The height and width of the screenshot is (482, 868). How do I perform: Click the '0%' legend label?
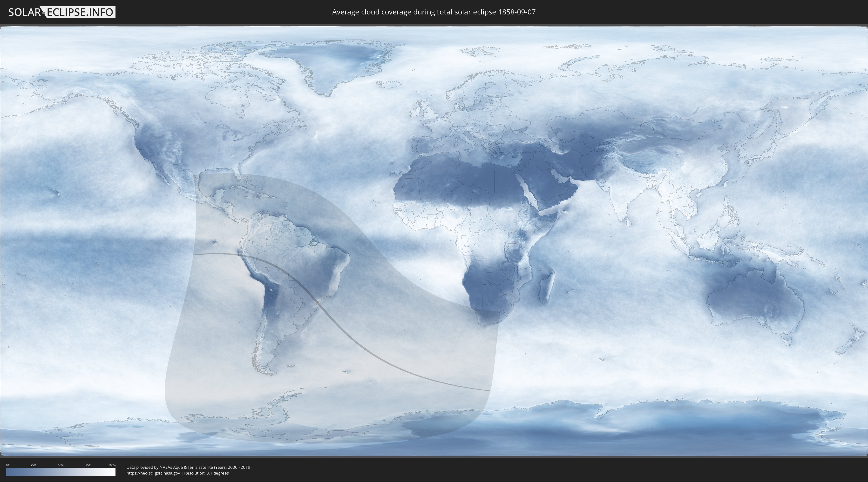tap(8, 465)
